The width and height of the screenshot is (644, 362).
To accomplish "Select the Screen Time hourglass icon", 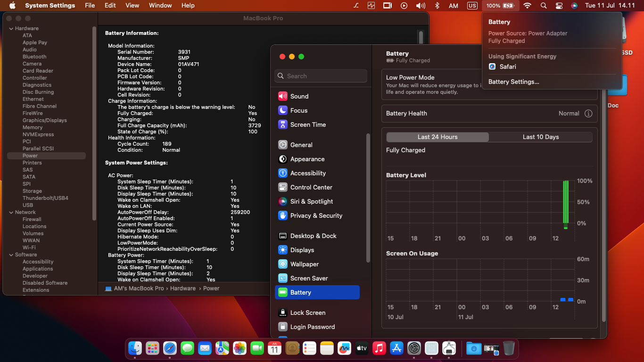I will click(x=283, y=124).
